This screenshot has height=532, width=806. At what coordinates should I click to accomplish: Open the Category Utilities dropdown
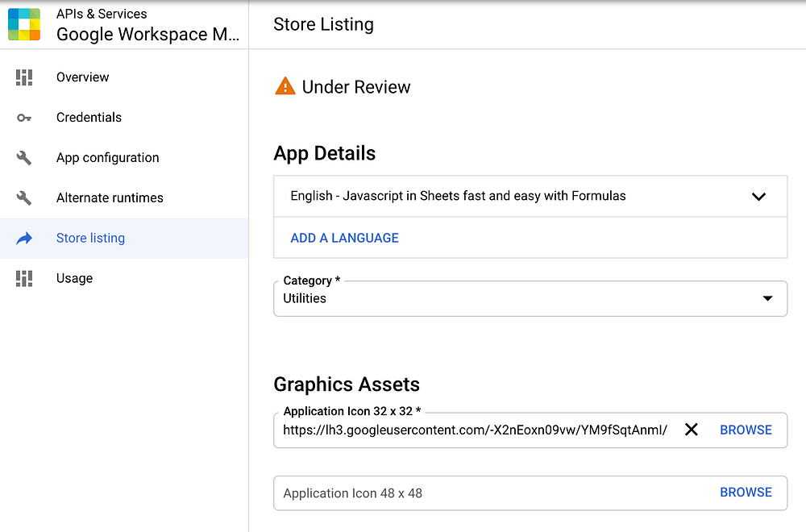[767, 298]
